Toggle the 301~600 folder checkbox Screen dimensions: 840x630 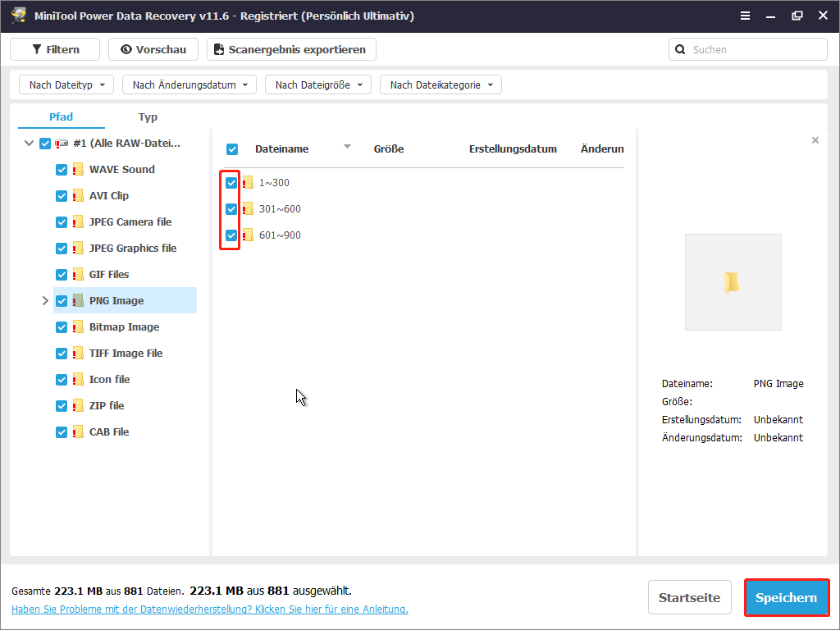231,209
